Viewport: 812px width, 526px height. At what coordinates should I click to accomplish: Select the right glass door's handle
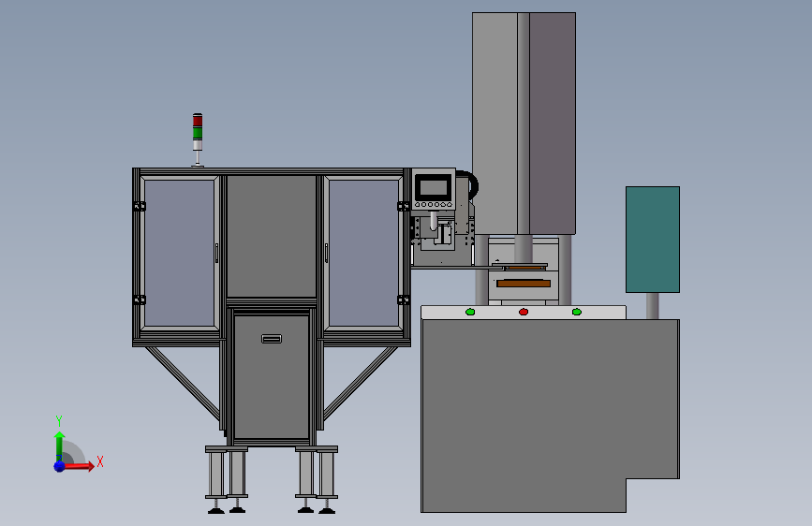[x=326, y=253]
